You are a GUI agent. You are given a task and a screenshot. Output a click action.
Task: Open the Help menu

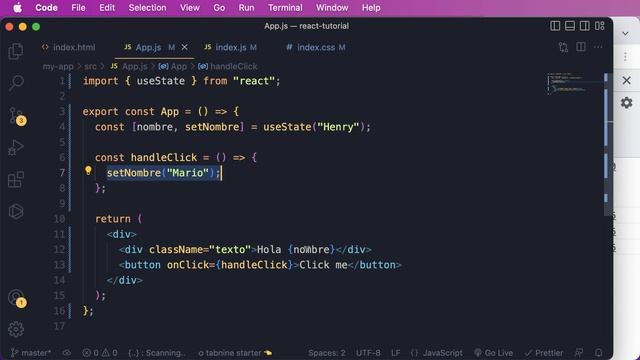(x=371, y=8)
